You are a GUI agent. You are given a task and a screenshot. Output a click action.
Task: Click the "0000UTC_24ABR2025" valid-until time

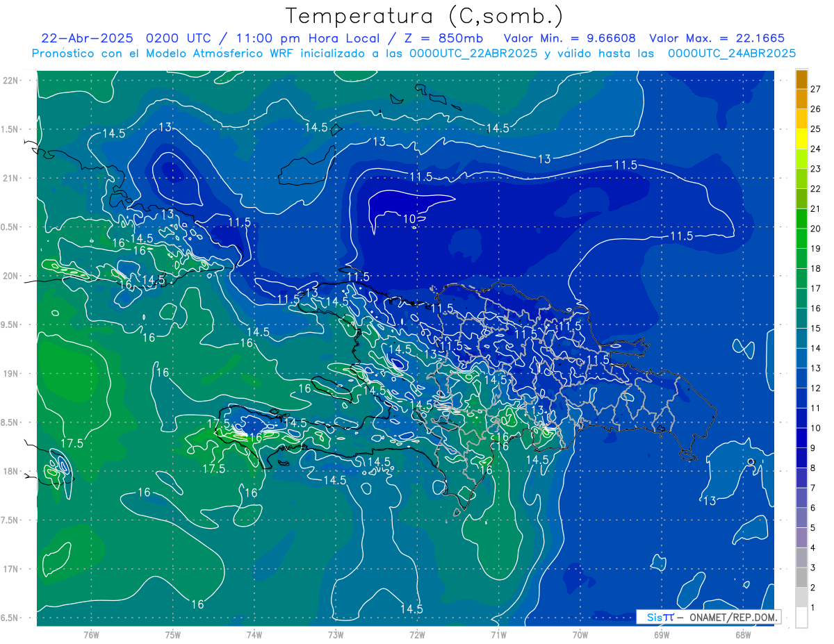[x=732, y=53]
